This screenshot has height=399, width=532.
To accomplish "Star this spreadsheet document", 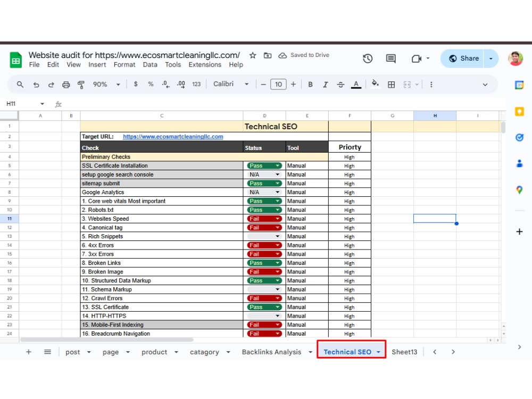I will [253, 55].
